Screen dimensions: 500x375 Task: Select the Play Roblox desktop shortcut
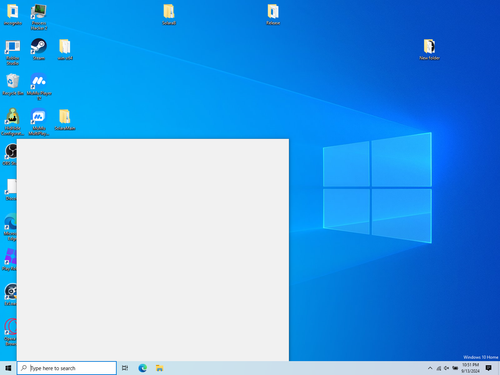point(9,259)
